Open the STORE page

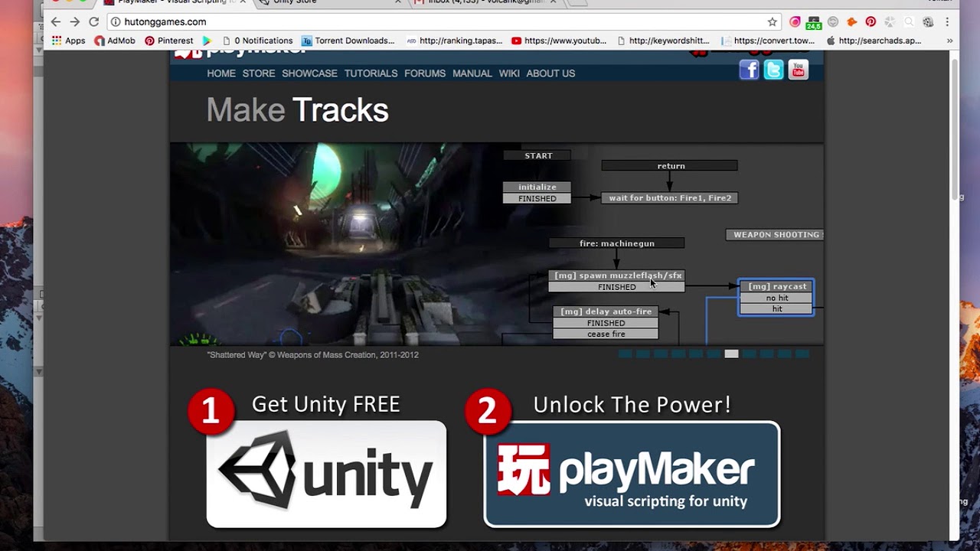(x=259, y=73)
